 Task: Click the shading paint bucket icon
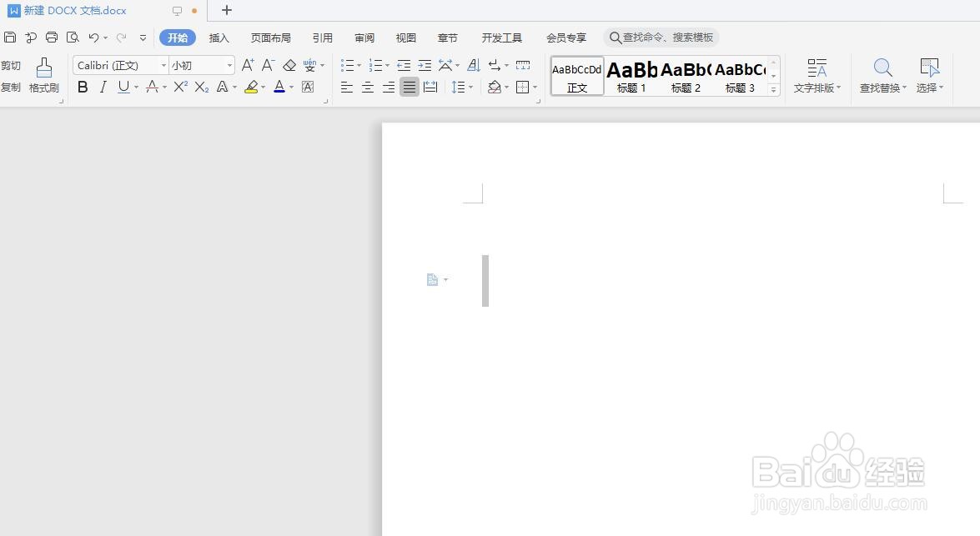click(x=495, y=87)
